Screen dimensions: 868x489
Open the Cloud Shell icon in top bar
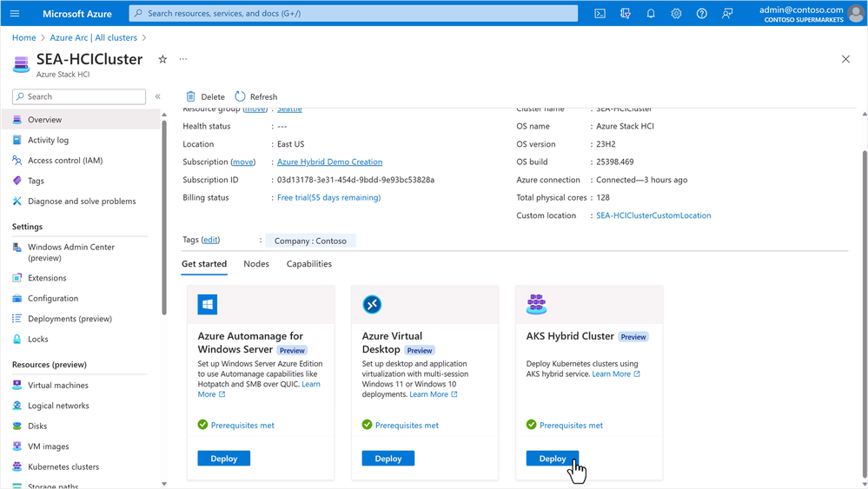(x=600, y=14)
